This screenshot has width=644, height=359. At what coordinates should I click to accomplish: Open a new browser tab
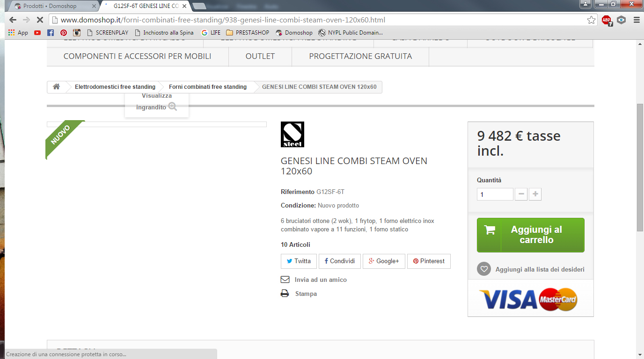click(x=200, y=6)
